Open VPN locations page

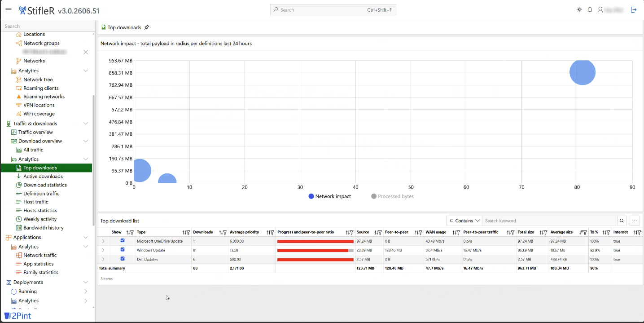point(39,105)
